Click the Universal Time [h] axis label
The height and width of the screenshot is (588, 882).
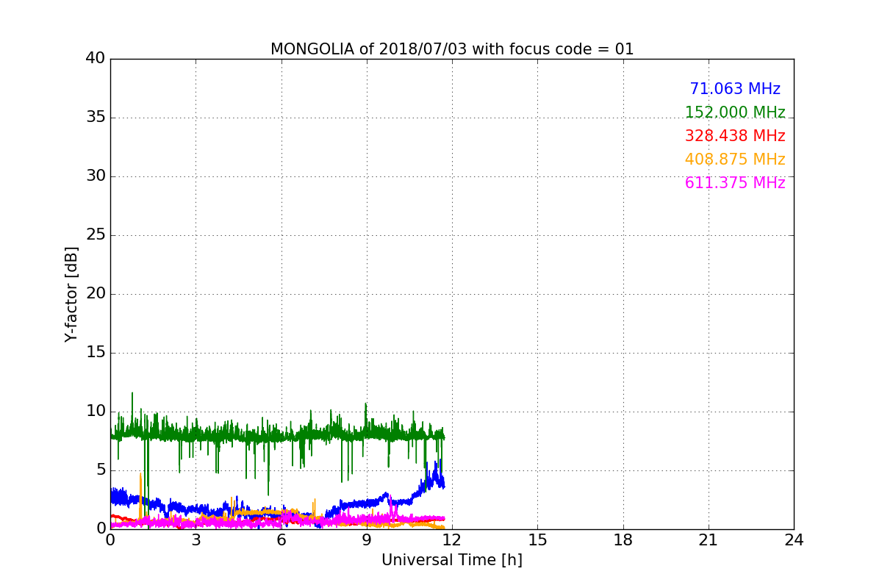click(452, 560)
